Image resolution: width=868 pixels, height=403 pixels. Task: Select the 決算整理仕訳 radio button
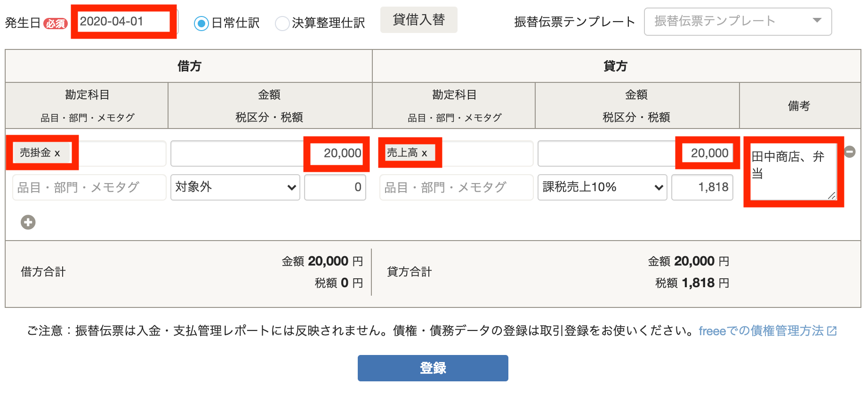[x=282, y=23]
